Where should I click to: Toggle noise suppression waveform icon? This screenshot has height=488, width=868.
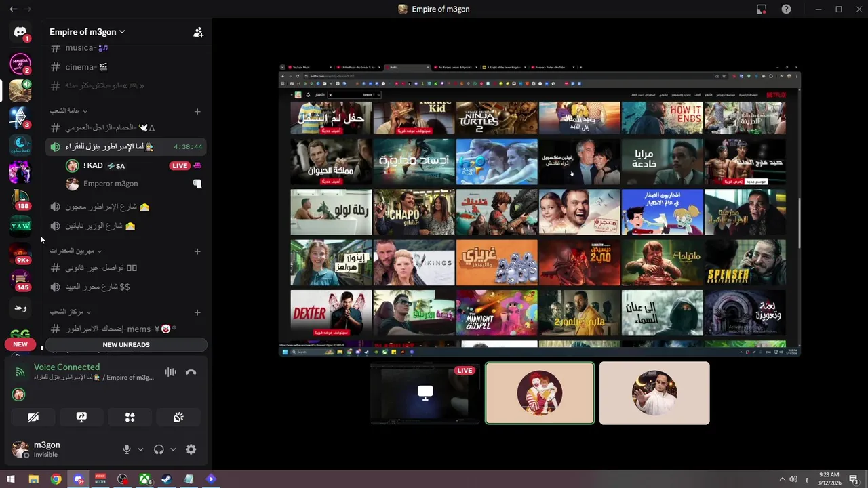170,372
